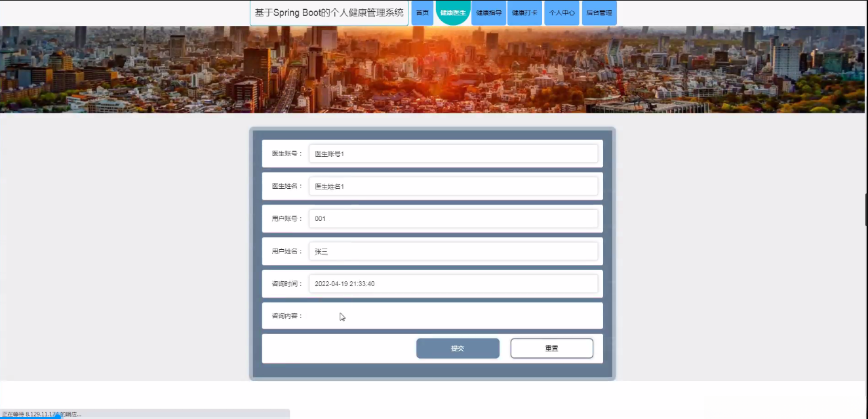Focus the 用户姓名 field showing 张三
The width and height of the screenshot is (868, 419).
[454, 251]
